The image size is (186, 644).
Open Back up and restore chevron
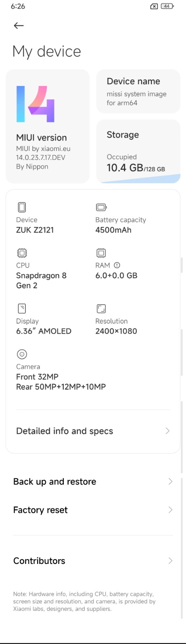(x=170, y=481)
